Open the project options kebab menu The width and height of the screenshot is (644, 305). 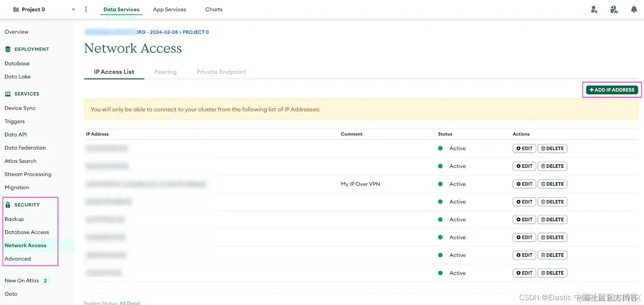(x=86, y=9)
